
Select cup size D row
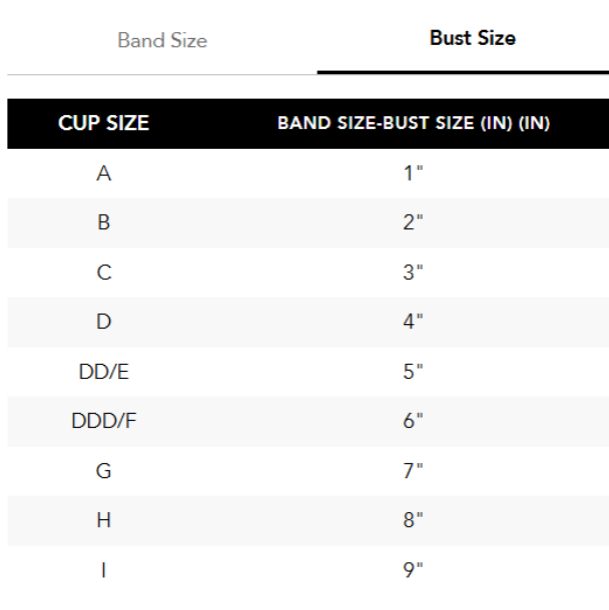(103, 323)
